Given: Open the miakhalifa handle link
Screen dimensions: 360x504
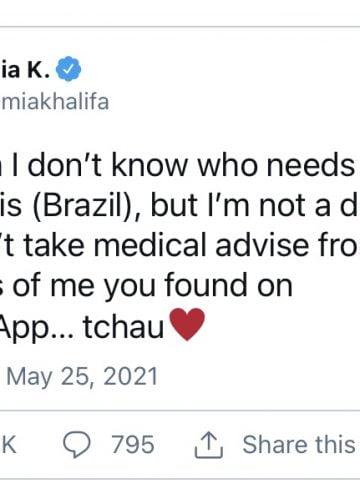Looking at the screenshot, I should pyautogui.click(x=54, y=101).
